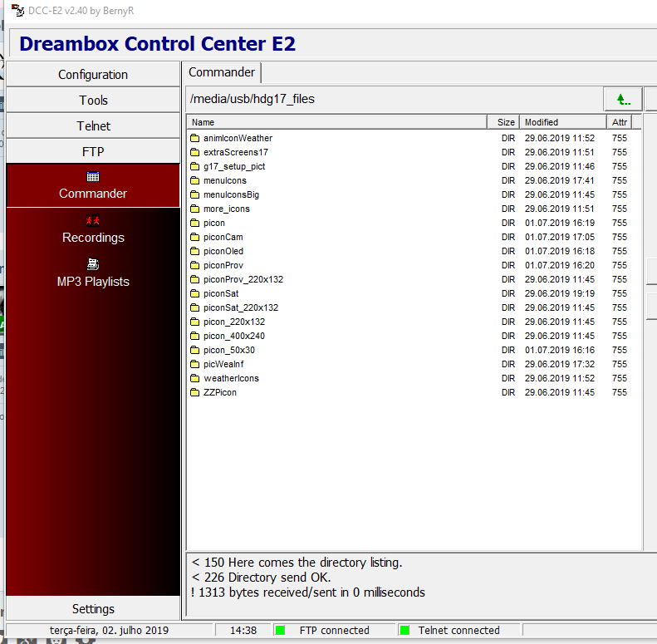Click the piconSat_220x132 folder name

click(x=241, y=307)
